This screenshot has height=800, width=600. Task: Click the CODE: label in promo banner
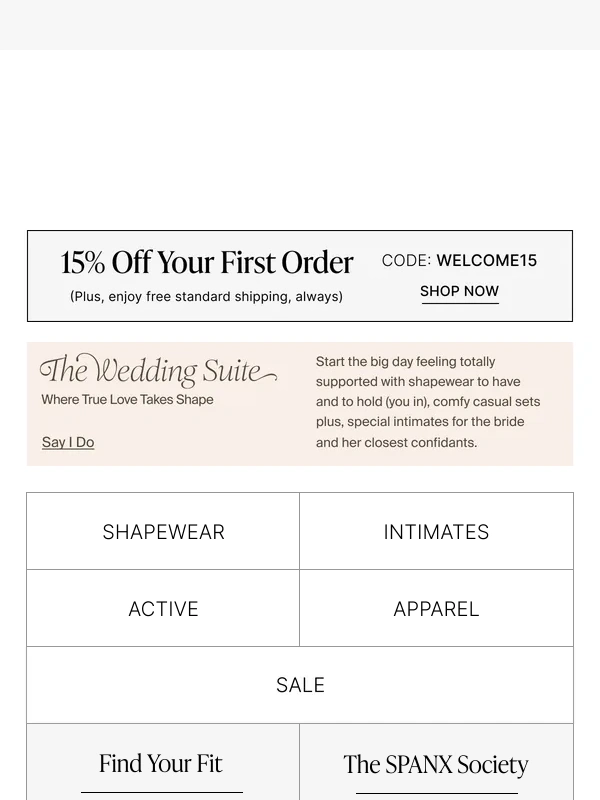coord(406,260)
